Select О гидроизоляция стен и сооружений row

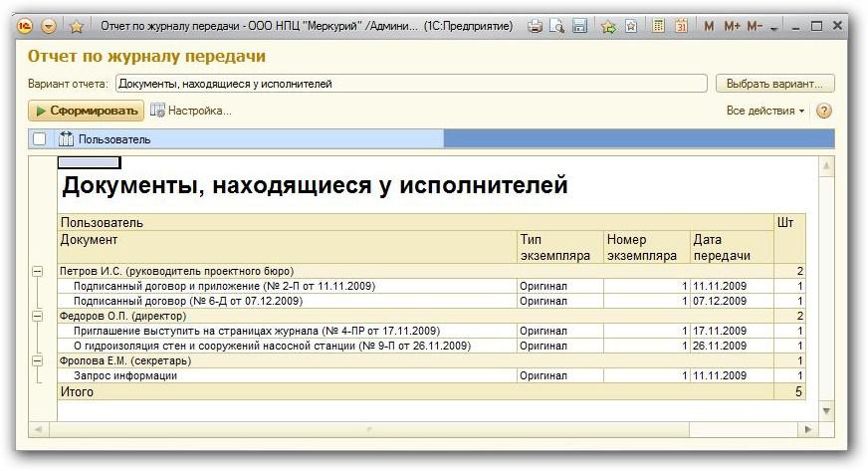point(431,346)
